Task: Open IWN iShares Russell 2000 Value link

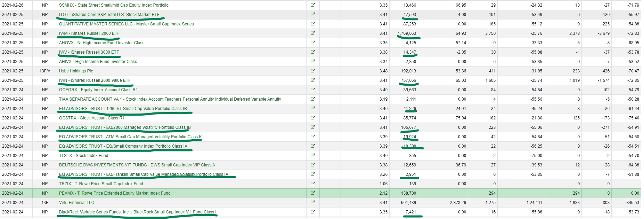Action: [95, 80]
